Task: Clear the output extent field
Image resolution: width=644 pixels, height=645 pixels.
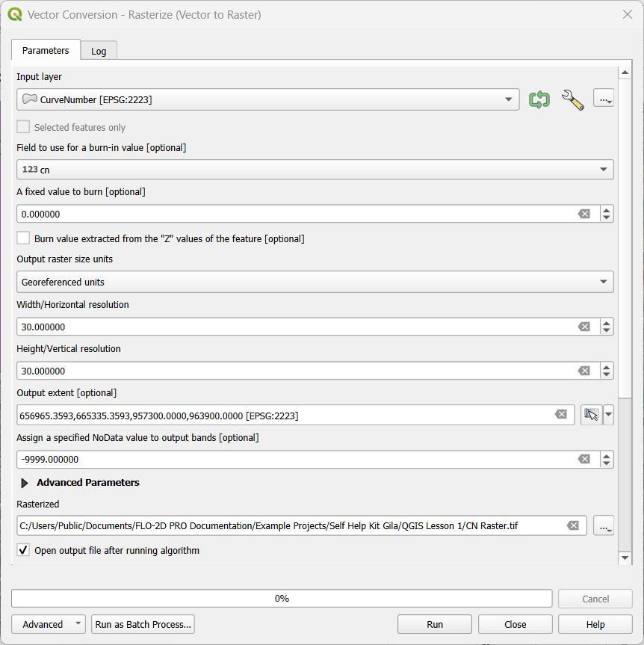Action: [561, 415]
